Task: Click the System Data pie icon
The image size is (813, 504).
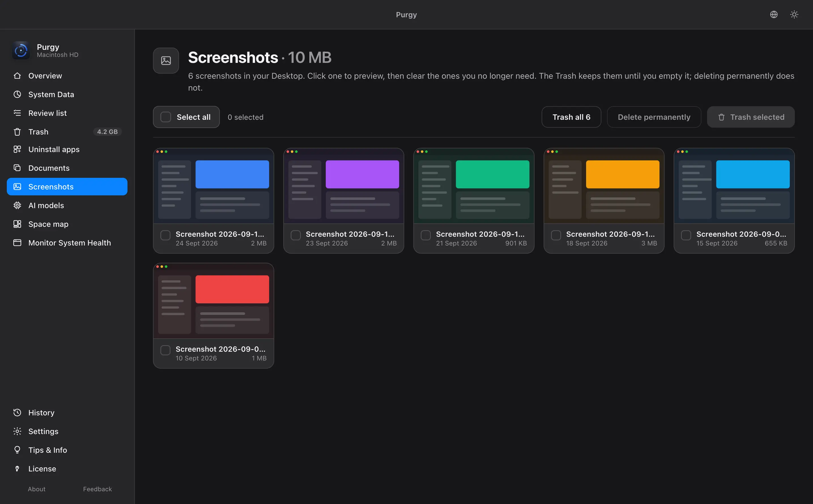Action: click(17, 94)
